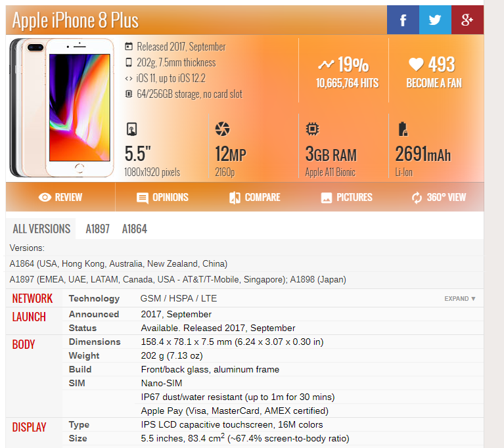Click the camera aperture 12MP icon
The width and height of the screenshot is (504, 448).
[x=223, y=129]
